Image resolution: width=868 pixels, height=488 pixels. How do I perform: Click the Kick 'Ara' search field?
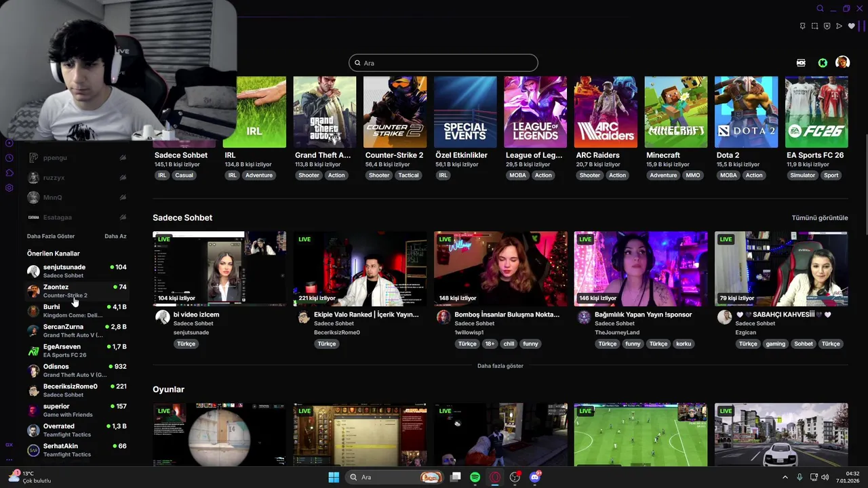(x=443, y=63)
